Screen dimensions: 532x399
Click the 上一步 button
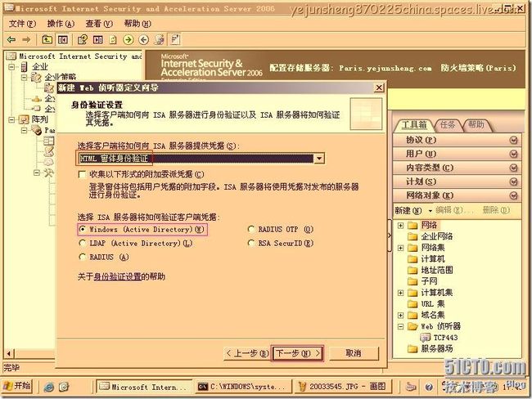pyautogui.click(x=247, y=353)
